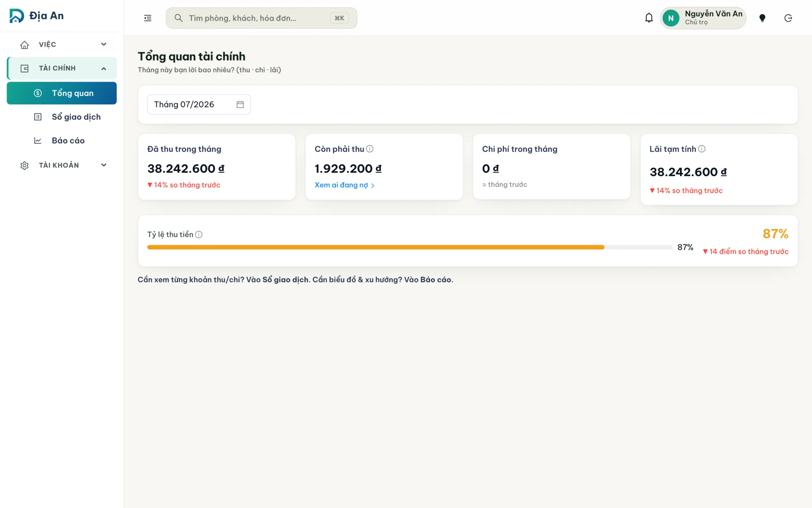Show info tooltip for Tỷ lệ thu tiền
The width and height of the screenshot is (812, 508).
(199, 234)
